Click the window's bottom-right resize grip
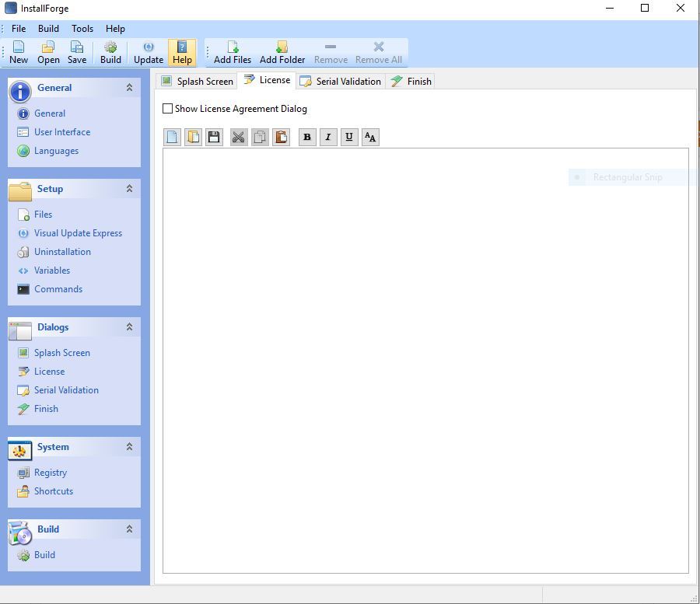The height and width of the screenshot is (604, 700). point(695,599)
